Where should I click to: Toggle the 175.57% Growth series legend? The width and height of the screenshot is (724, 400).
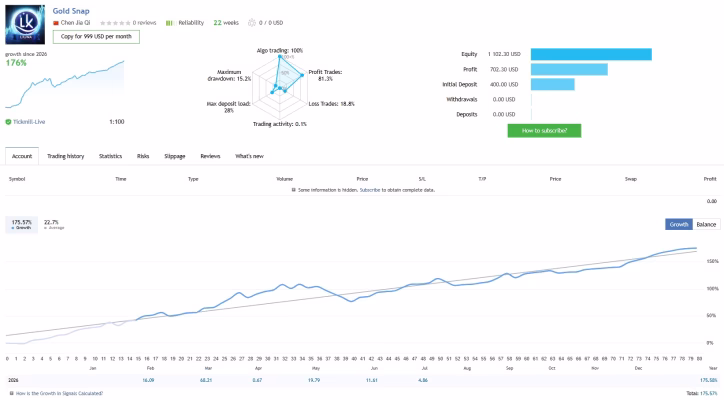click(x=22, y=224)
